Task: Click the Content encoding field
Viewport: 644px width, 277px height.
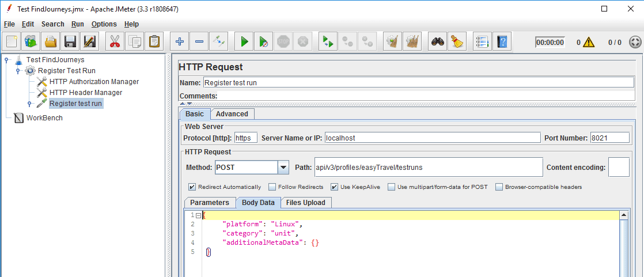Action: coord(619,168)
